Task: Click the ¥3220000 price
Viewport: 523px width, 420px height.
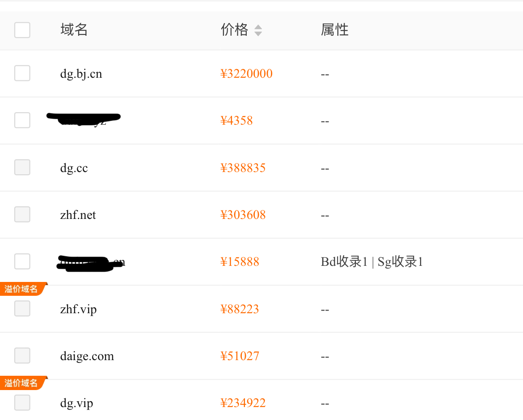Action: click(x=246, y=74)
